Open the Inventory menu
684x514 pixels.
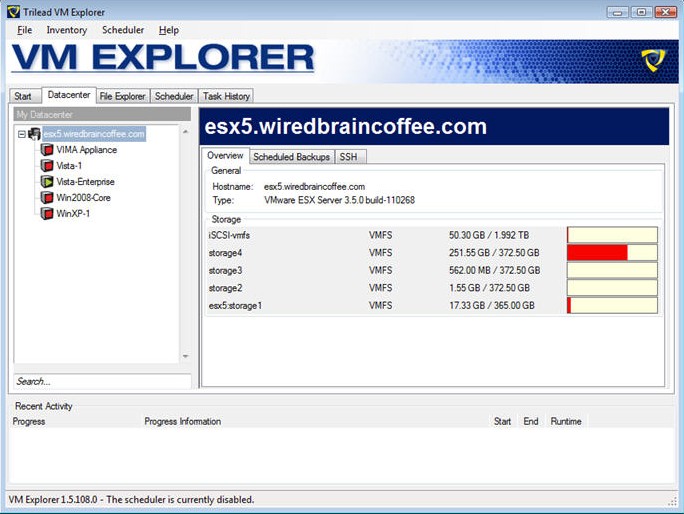pyautogui.click(x=66, y=30)
